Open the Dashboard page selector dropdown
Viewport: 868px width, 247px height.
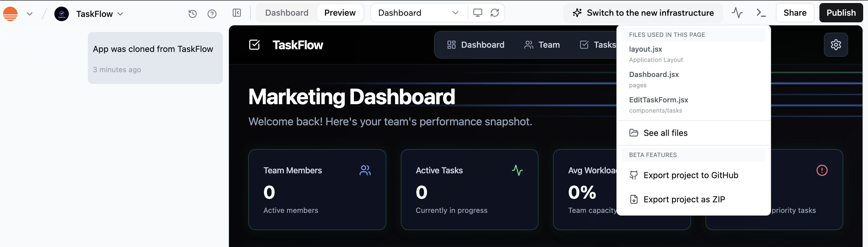tap(418, 13)
